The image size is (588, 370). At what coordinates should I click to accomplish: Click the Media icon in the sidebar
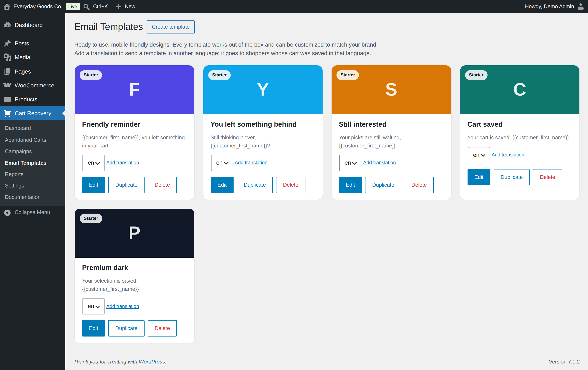click(7, 57)
